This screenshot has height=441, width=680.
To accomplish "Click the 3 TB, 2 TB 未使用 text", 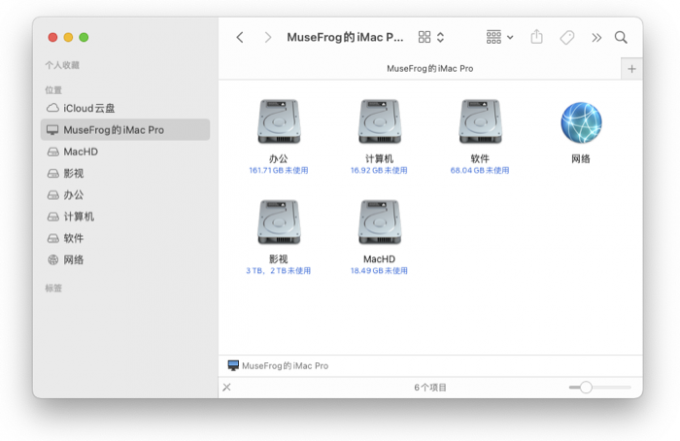I will click(x=278, y=271).
